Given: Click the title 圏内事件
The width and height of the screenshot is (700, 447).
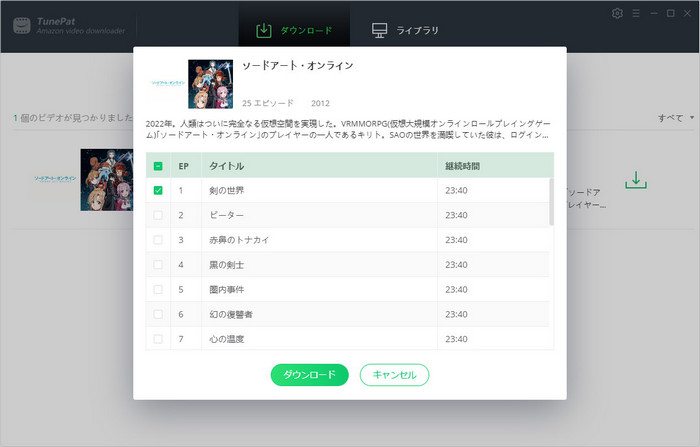Looking at the screenshot, I should (x=227, y=289).
